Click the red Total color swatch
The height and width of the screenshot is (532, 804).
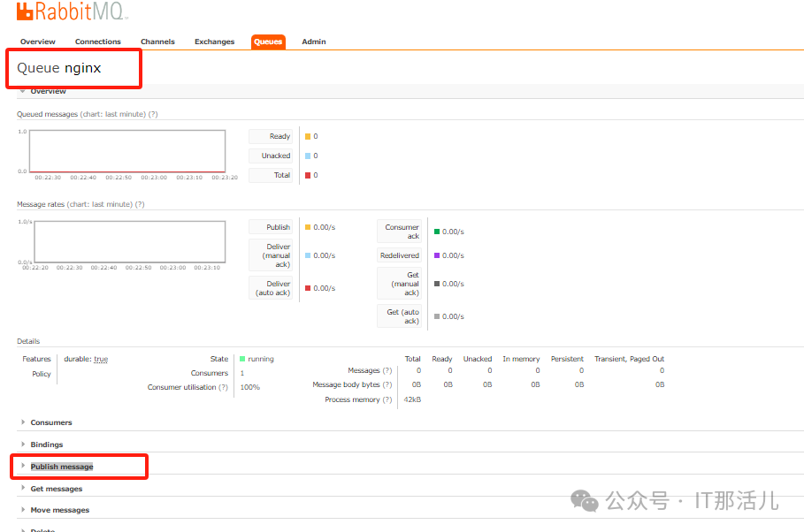308,175
